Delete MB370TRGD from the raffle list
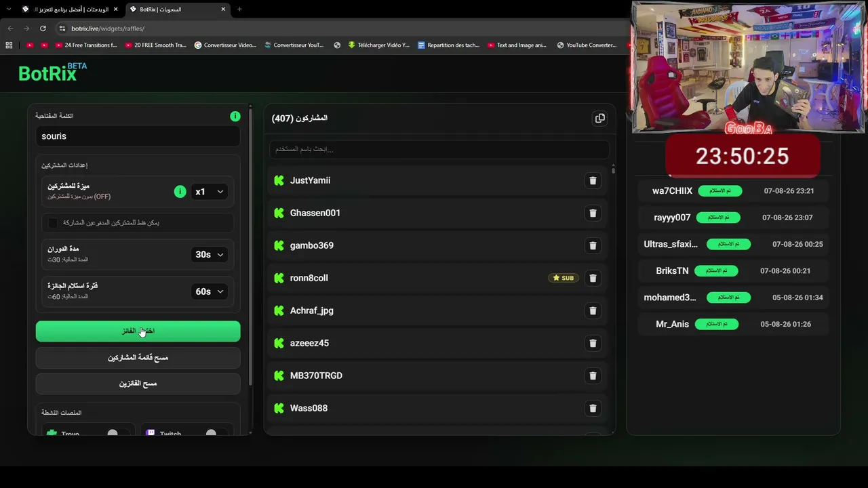The image size is (868, 488). (593, 375)
